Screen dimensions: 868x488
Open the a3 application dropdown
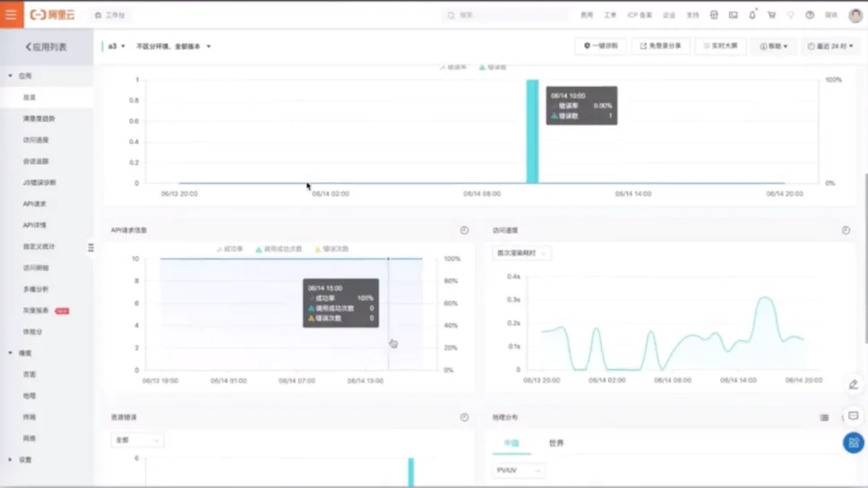116,47
